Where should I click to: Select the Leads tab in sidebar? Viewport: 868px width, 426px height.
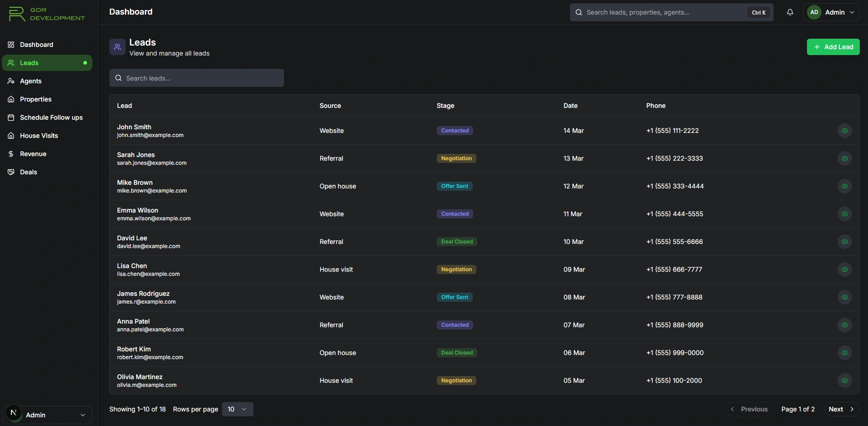pyautogui.click(x=29, y=62)
